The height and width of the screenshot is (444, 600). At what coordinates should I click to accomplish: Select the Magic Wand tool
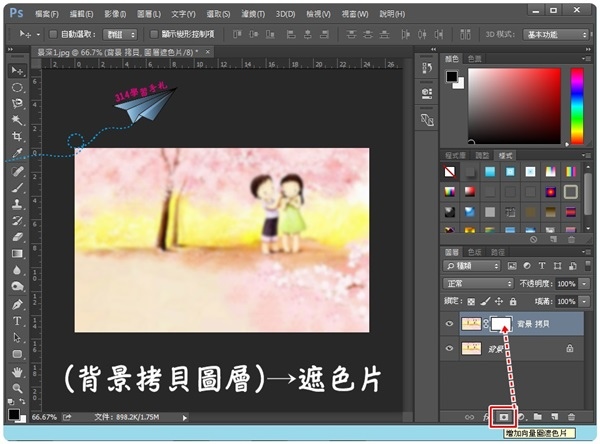pyautogui.click(x=17, y=120)
